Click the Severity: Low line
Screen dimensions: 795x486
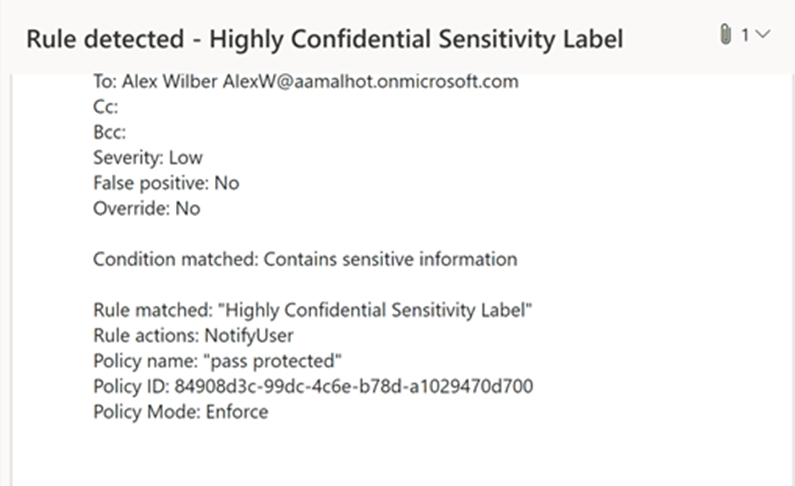[148, 158]
